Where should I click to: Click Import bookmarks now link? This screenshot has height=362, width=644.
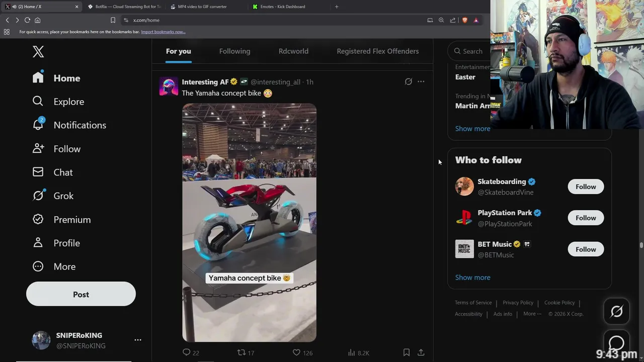(163, 32)
